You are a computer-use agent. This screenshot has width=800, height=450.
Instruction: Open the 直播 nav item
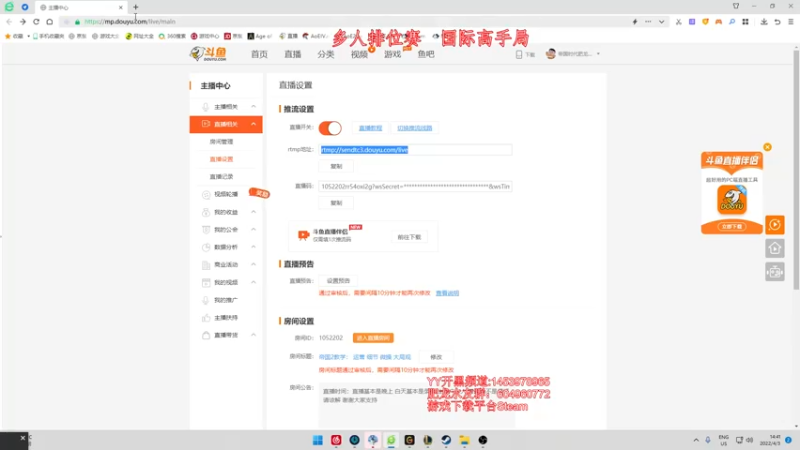[x=292, y=54]
